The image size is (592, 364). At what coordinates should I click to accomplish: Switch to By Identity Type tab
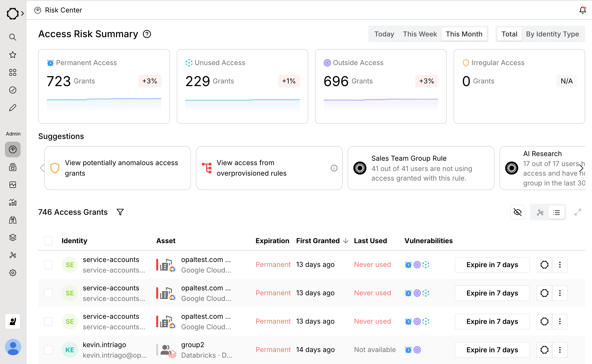(x=552, y=34)
